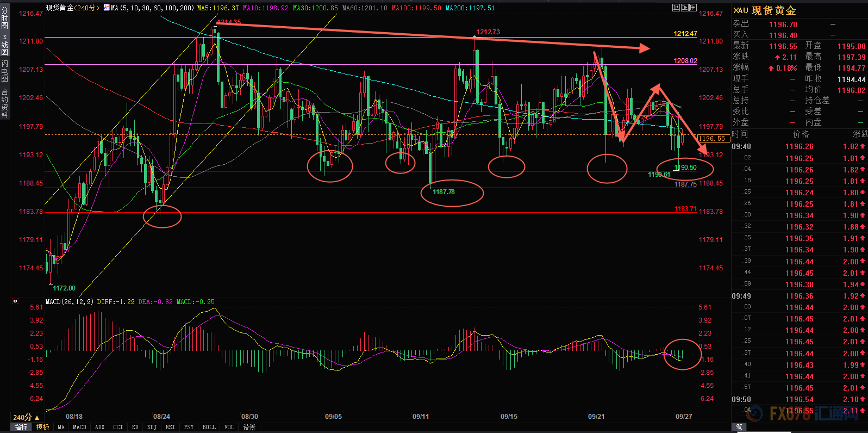Click the 最高 value 1197.39
This screenshot has width=868, height=433.
pos(852,57)
